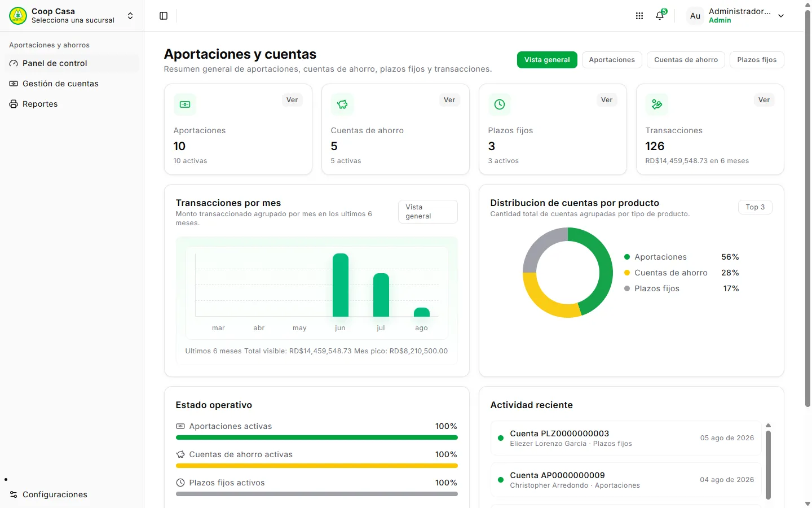This screenshot has height=508, width=812.
Task: Click the Top 3 button
Action: (x=755, y=207)
